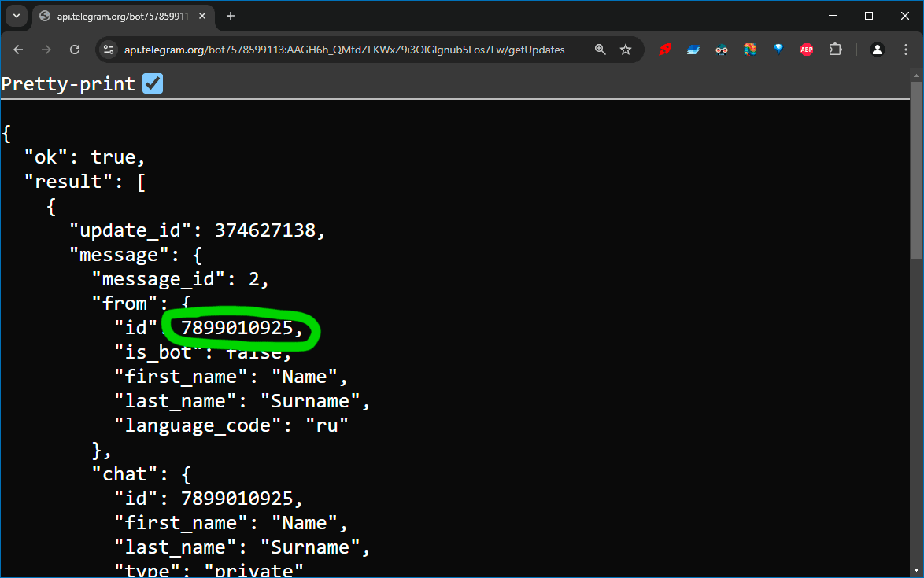Open the zoom magnifier icon

[x=600, y=50]
